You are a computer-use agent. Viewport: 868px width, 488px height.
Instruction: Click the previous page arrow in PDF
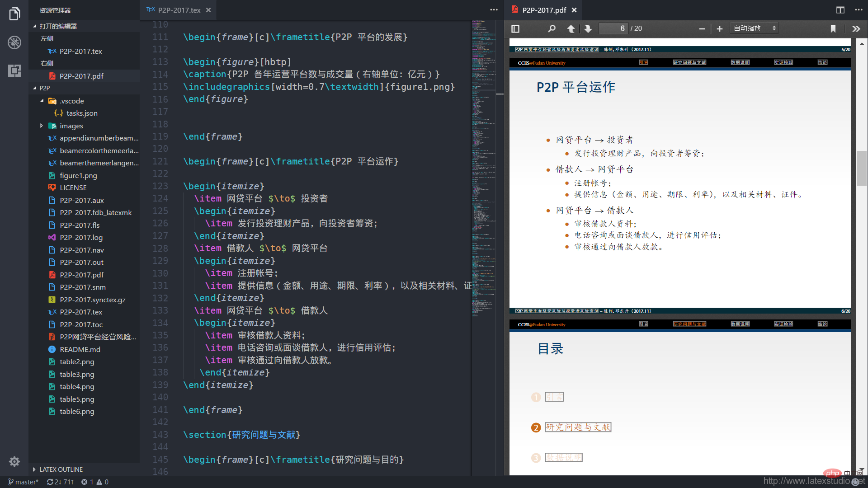(x=570, y=28)
